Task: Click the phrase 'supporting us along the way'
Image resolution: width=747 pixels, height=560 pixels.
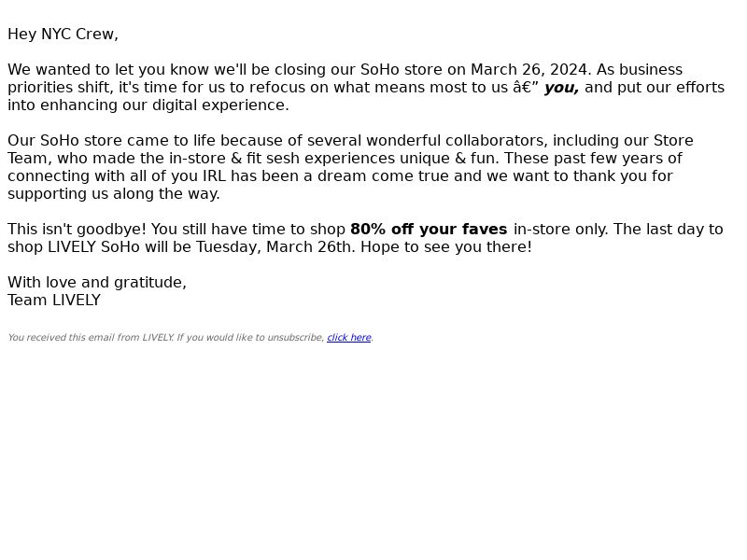Action: [112, 194]
